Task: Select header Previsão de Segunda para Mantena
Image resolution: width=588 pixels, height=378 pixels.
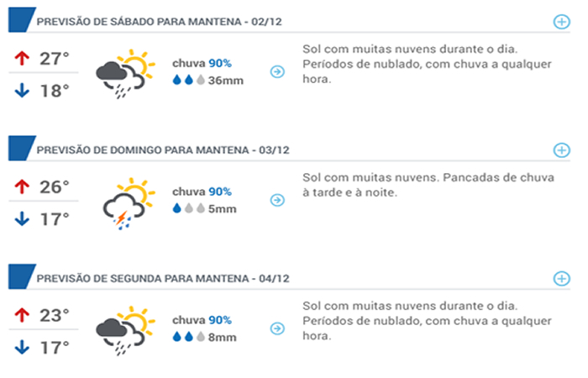Action: [x=163, y=279]
